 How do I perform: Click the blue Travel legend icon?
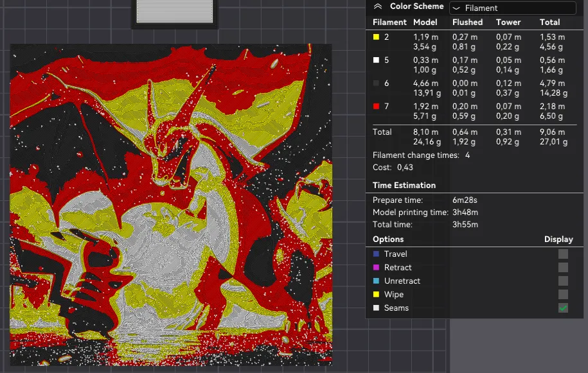click(376, 254)
